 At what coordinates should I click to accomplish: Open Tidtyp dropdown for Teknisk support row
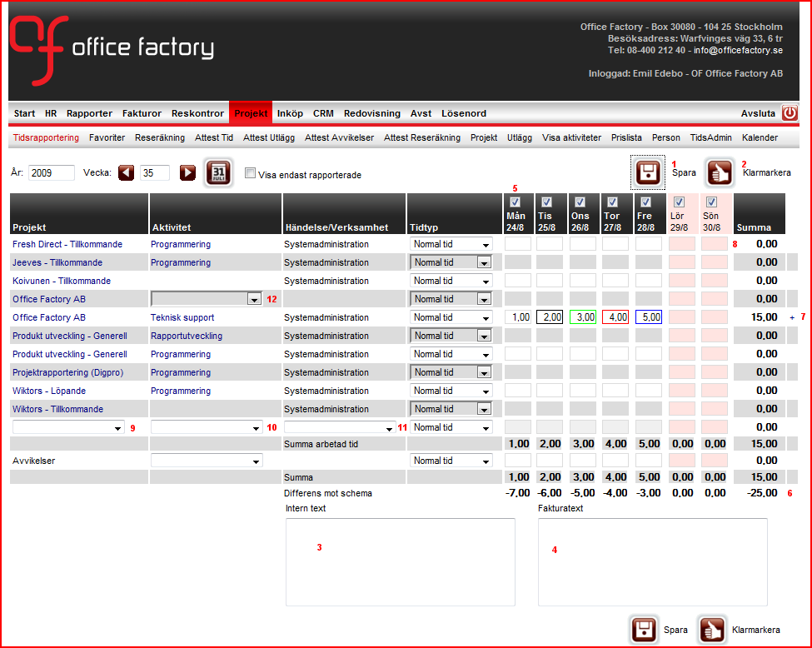451,317
